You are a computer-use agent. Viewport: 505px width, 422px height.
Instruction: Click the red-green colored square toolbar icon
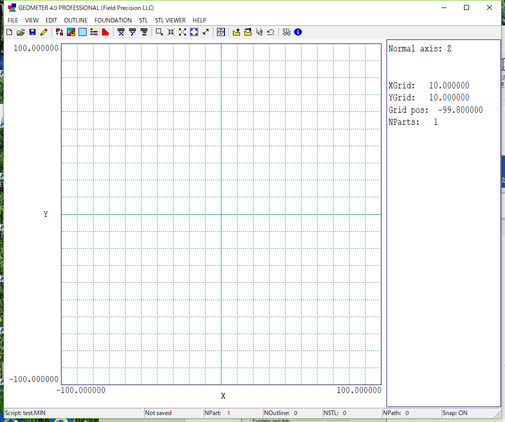[71, 32]
